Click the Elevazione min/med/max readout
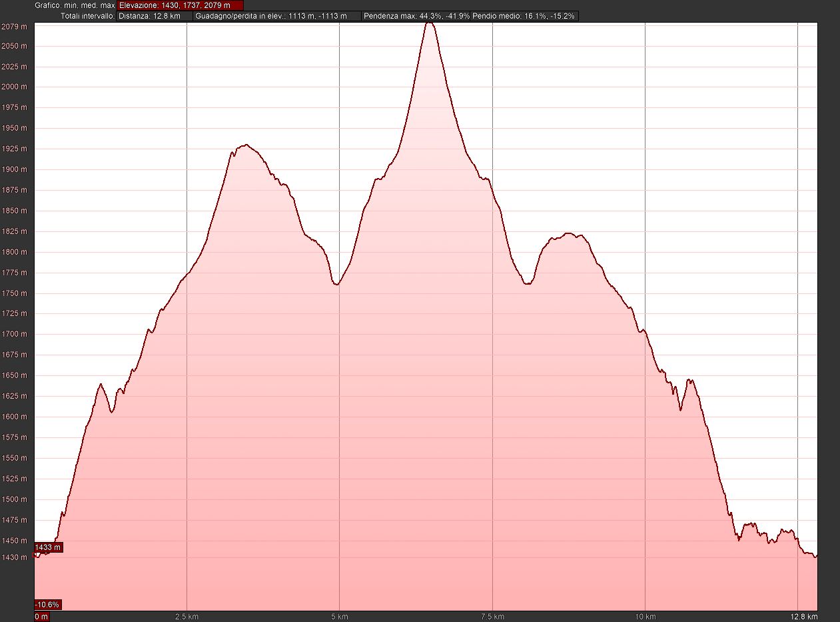Viewport: 840px width, 622px height. [x=180, y=5]
